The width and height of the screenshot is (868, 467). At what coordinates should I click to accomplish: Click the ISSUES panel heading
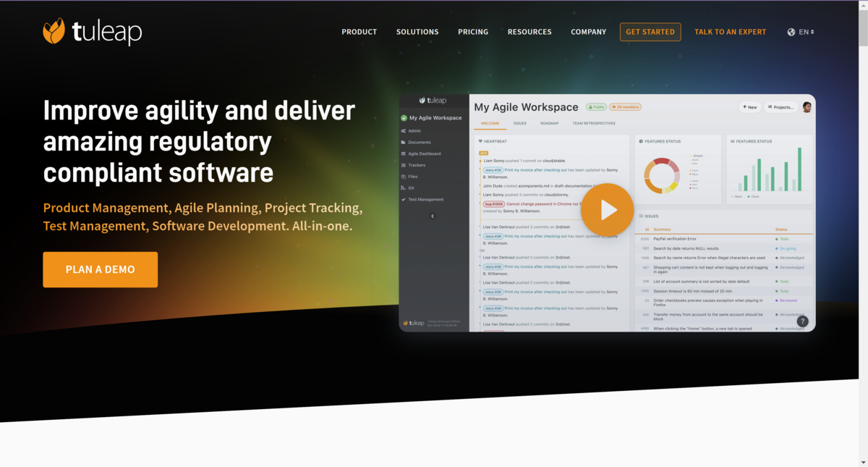648,216
